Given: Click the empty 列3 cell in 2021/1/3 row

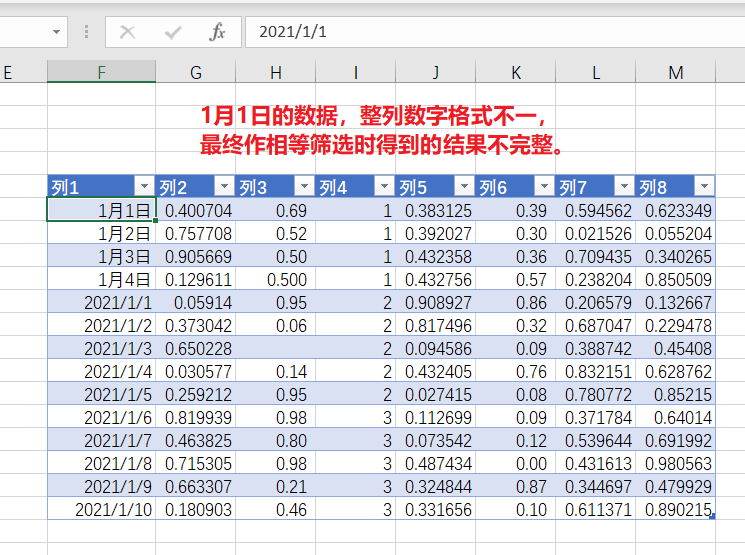Looking at the screenshot, I should click(276, 348).
